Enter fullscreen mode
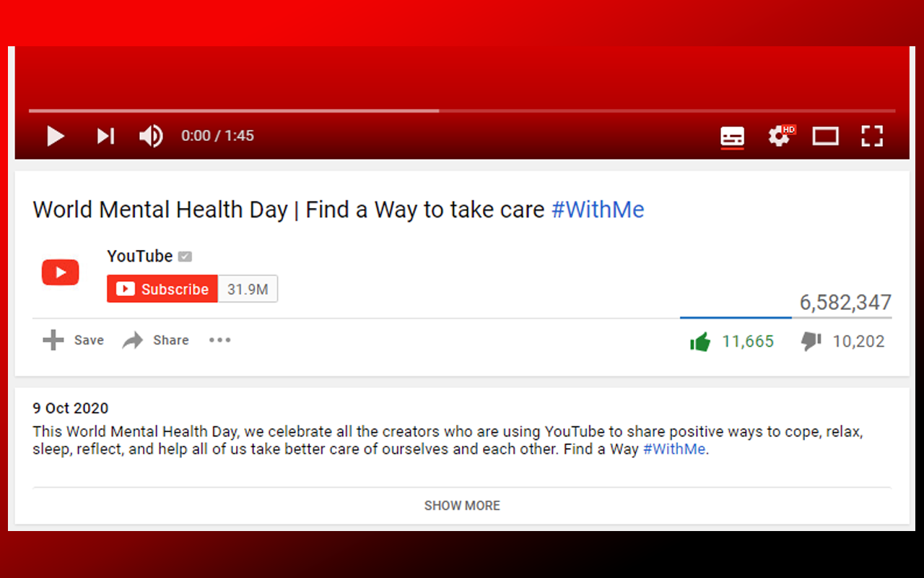This screenshot has height=578, width=924. [873, 136]
